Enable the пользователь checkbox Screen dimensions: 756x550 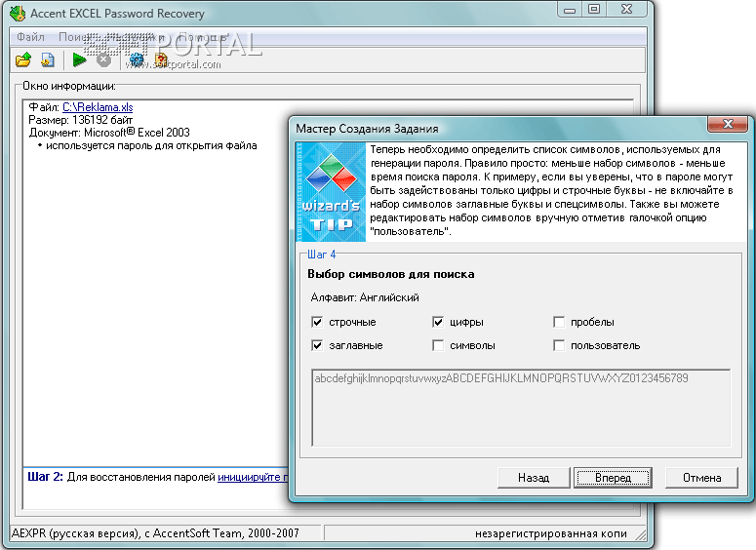point(559,345)
